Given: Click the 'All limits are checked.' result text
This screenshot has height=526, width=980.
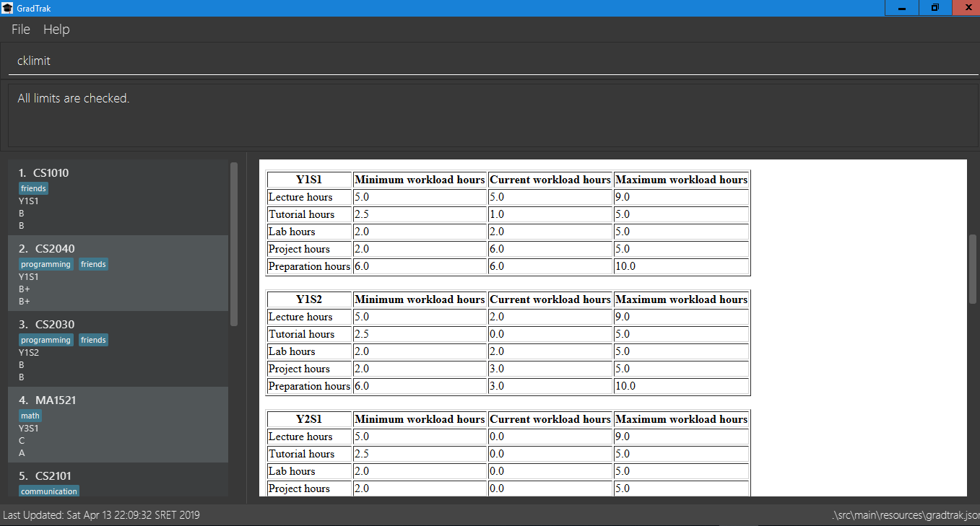Looking at the screenshot, I should [x=74, y=98].
